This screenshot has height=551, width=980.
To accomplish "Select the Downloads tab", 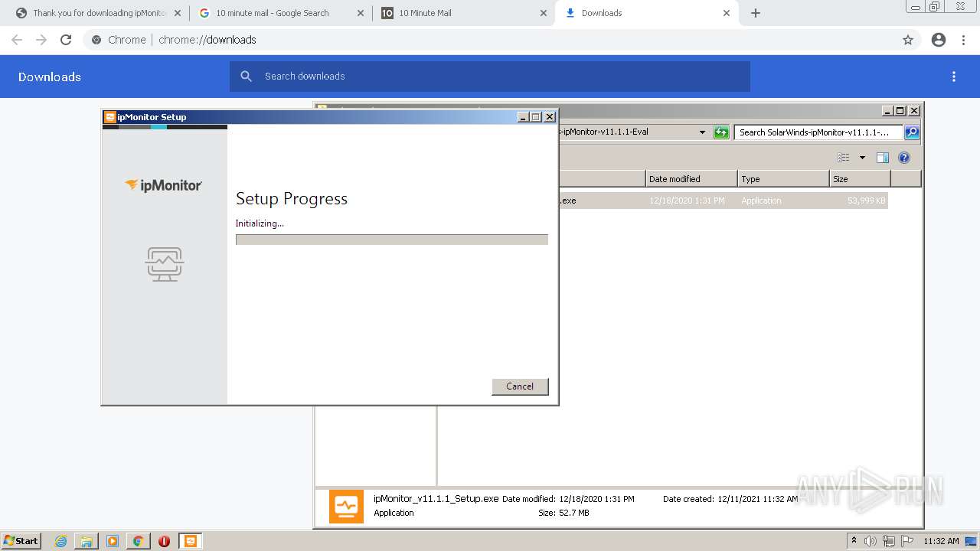I will point(647,13).
